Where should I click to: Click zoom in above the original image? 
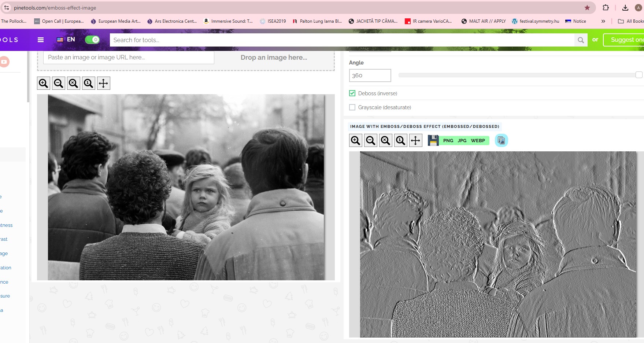point(44,83)
